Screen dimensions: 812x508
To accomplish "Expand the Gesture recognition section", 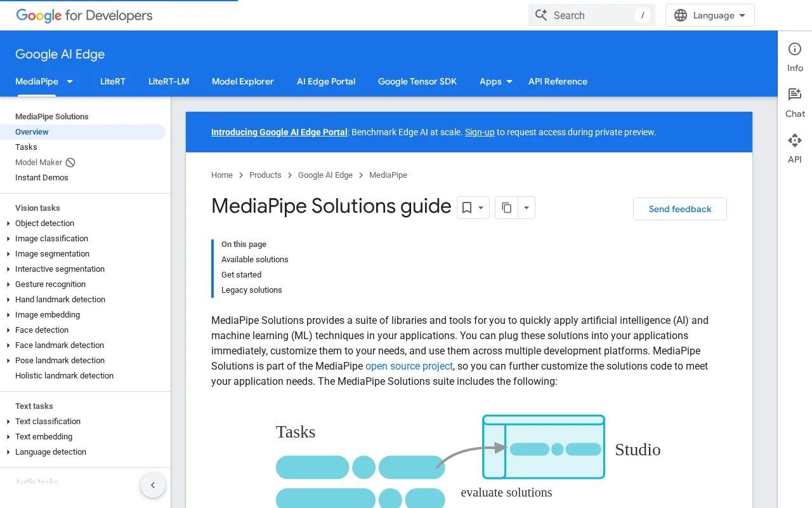I will point(8,284).
